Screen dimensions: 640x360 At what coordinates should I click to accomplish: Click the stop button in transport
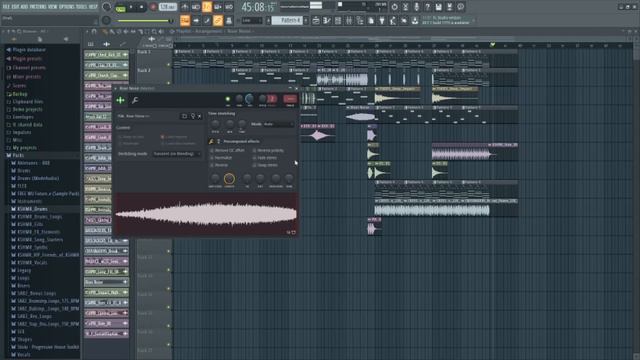141,7
